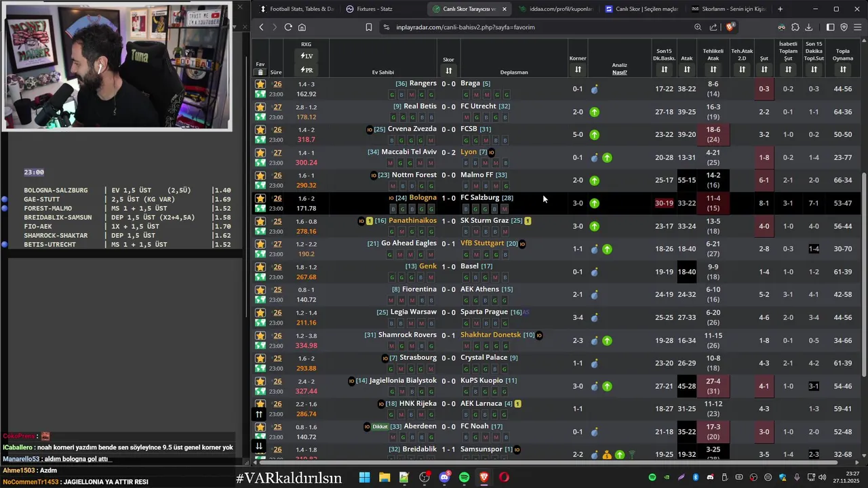Switch to Canlı Skor | Seçilen maçlar tab
The height and width of the screenshot is (488, 868).
point(642,9)
